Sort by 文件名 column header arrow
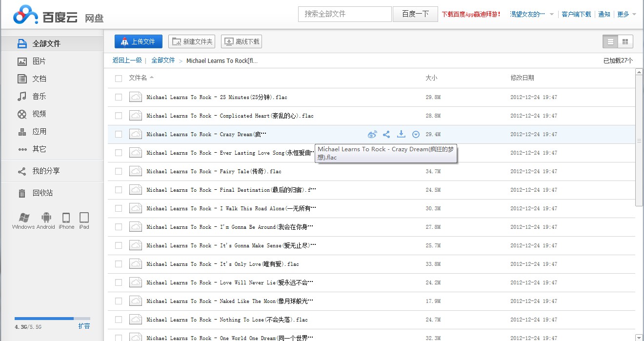The width and height of the screenshot is (644, 341). (152, 78)
